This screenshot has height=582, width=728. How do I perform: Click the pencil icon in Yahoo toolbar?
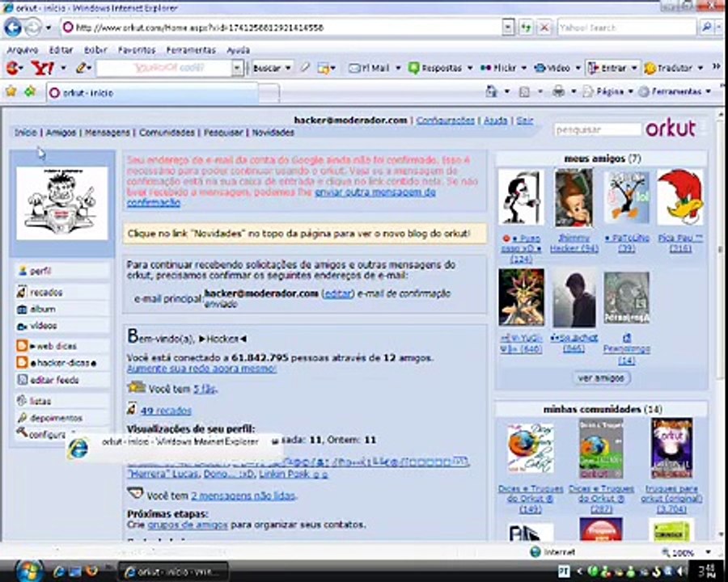coord(81,68)
